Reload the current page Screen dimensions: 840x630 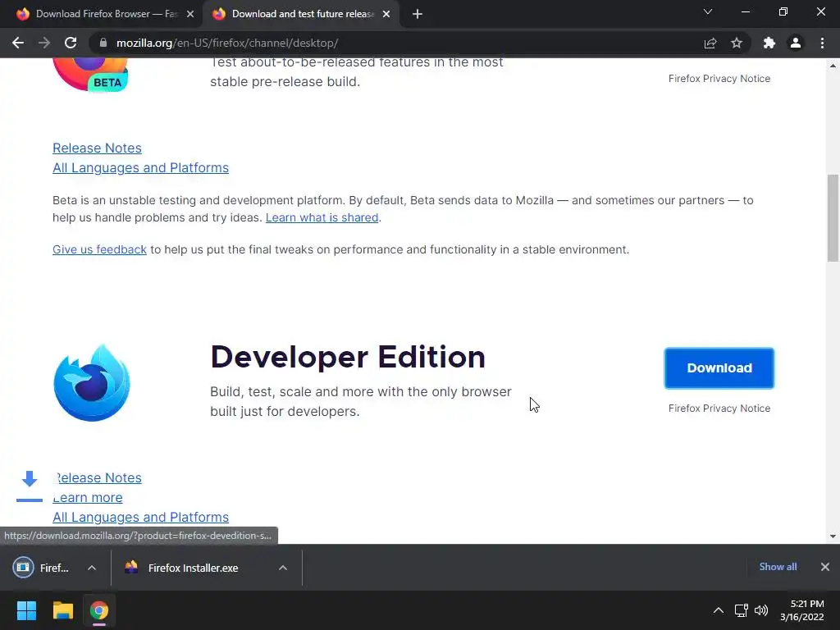71,43
